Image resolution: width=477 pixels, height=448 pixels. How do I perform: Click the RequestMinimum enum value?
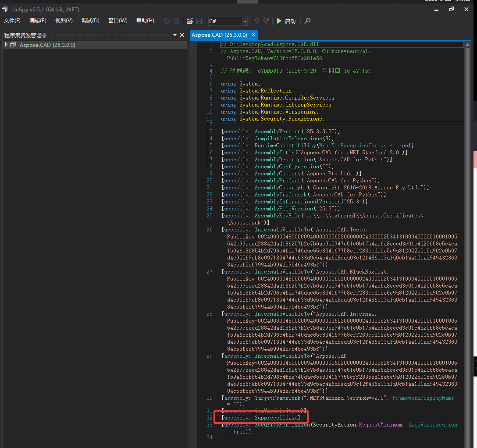pos(380,425)
